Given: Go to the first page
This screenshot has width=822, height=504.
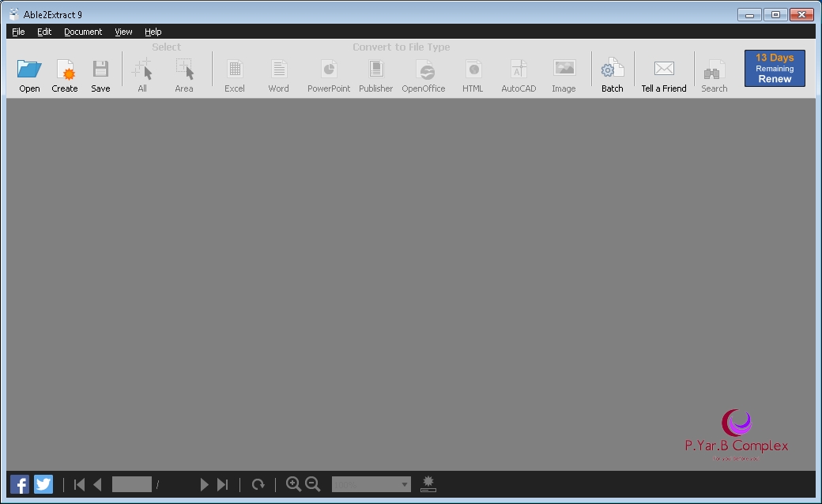Looking at the screenshot, I should pos(79,484).
